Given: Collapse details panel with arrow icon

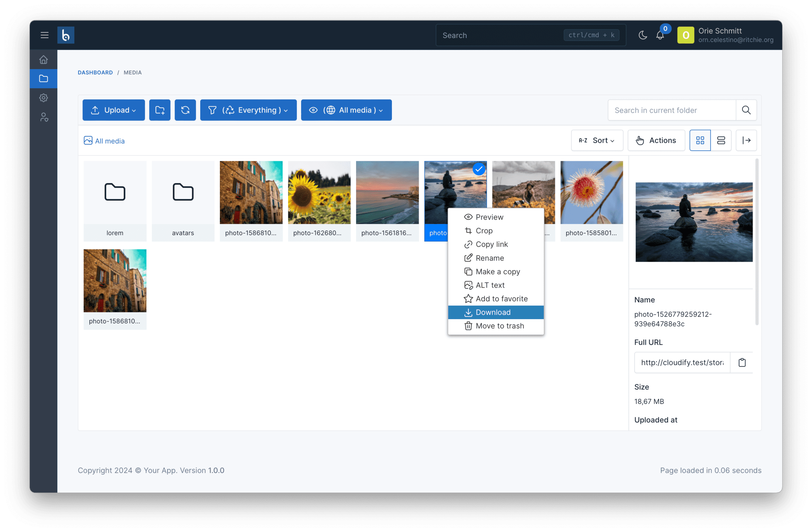Looking at the screenshot, I should point(746,141).
